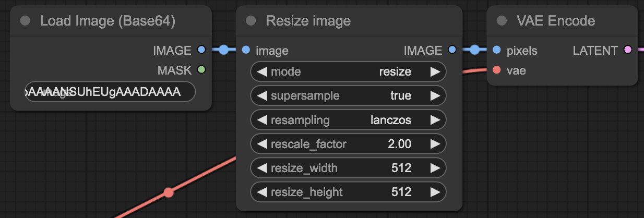
Task: Click the Load Image node collapse dot
Action: 25,21
